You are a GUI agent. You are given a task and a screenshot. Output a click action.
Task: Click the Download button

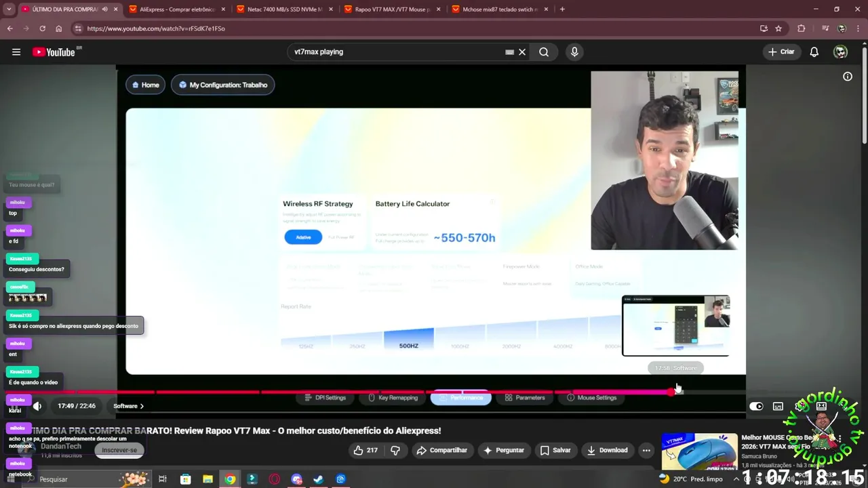607,450
